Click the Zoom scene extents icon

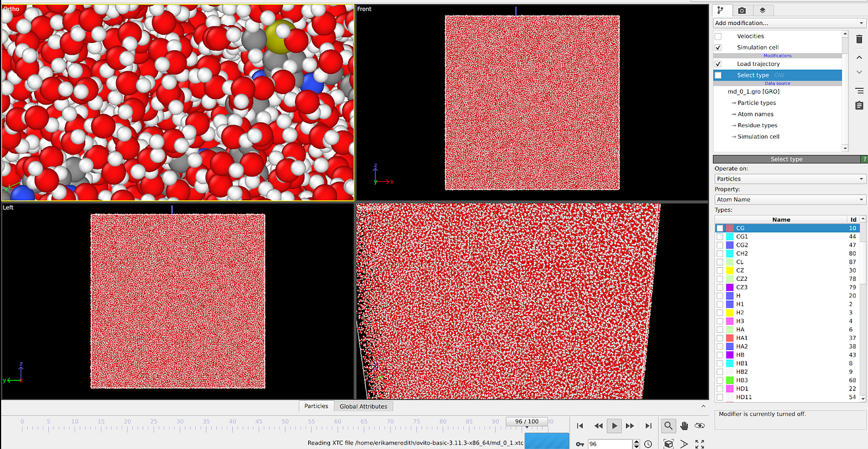[668, 442]
